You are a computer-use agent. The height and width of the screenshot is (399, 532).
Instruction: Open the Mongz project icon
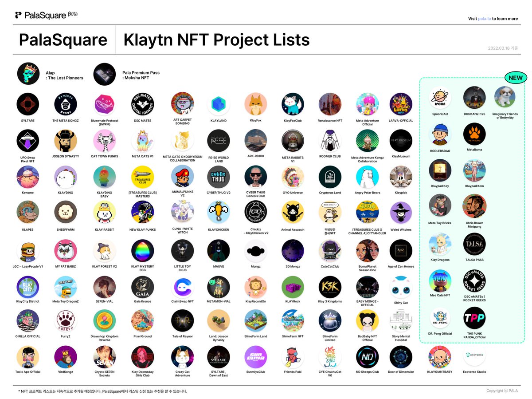coord(256,251)
